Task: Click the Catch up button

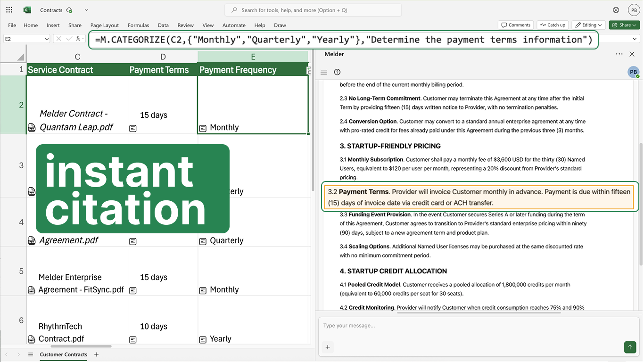Action: coord(552,25)
